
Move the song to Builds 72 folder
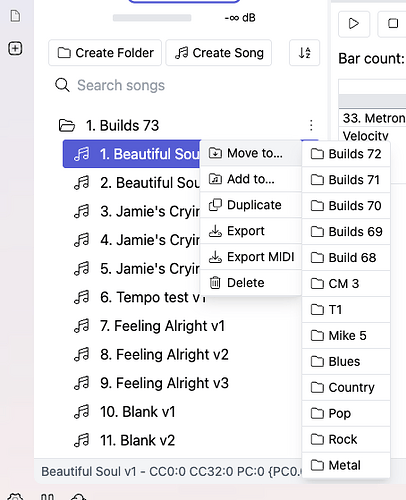346,154
